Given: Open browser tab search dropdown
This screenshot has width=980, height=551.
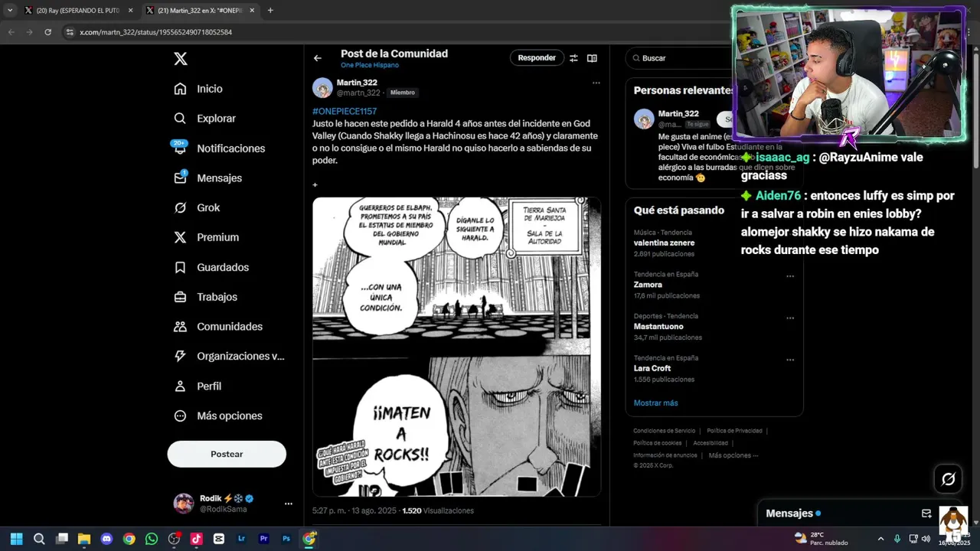Looking at the screenshot, I should coord(10,11).
